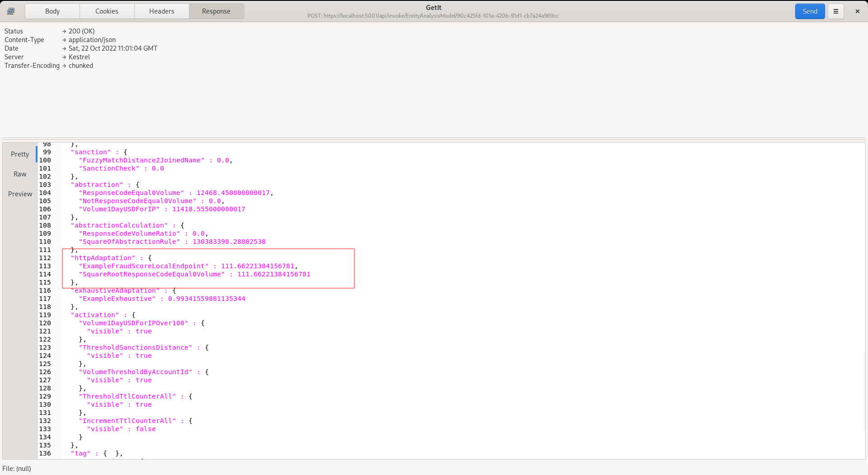Viewport: 868px width, 475px height.
Task: Click the POST request URL subtitle
Action: tap(433, 16)
